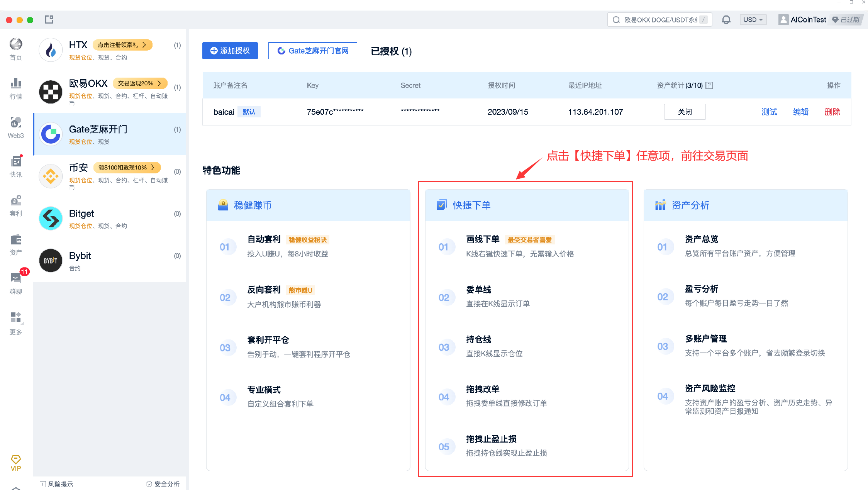
Task: Click the notification bell icon
Action: click(x=726, y=20)
